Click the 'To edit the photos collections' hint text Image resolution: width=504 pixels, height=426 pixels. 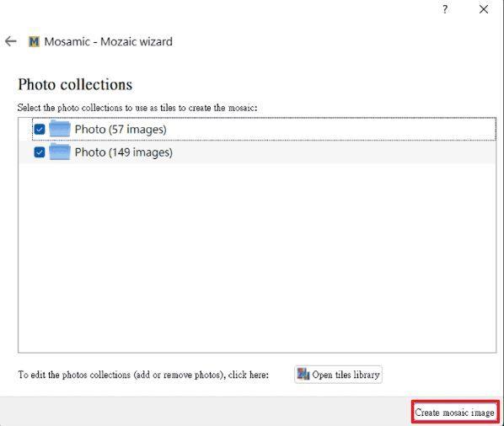coord(143,375)
